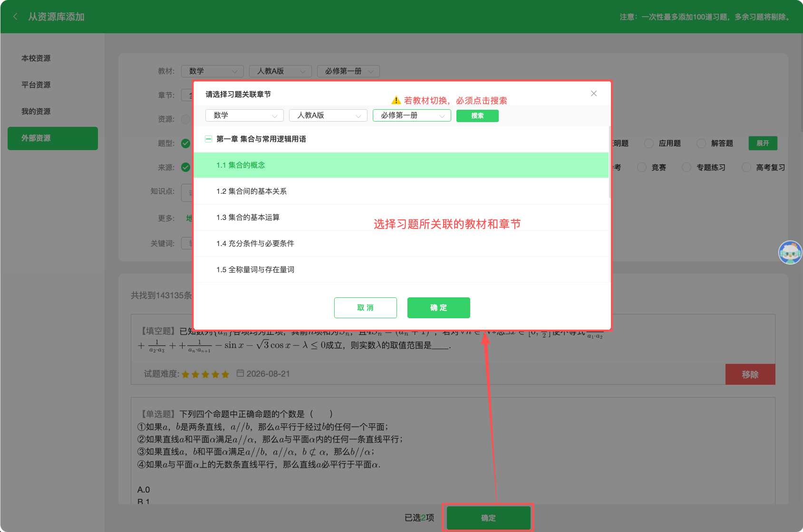Click 移除 on the 填空题 question
803x532 pixels.
coord(750,374)
